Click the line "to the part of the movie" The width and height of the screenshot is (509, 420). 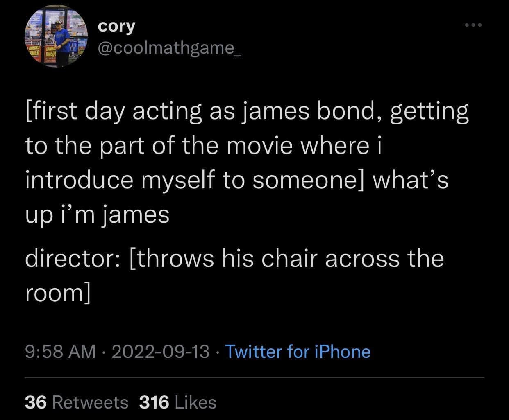pos(203,146)
